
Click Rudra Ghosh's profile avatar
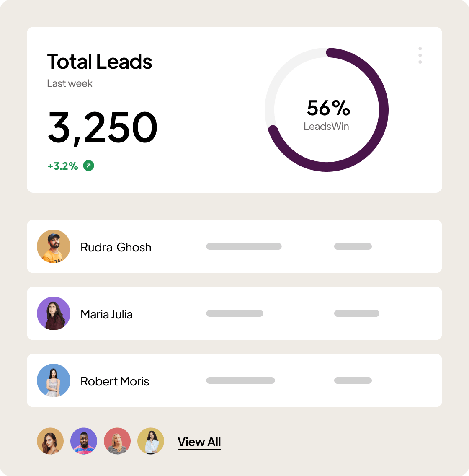point(54,246)
